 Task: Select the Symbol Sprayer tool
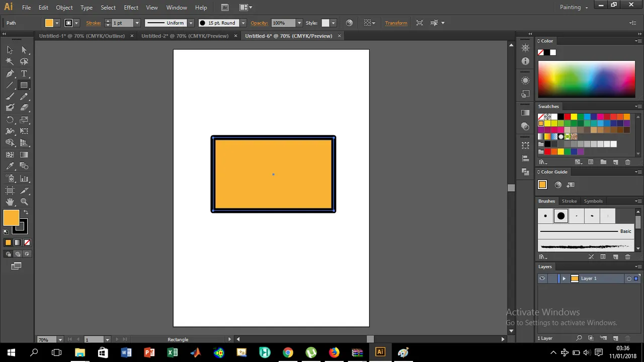[10, 178]
